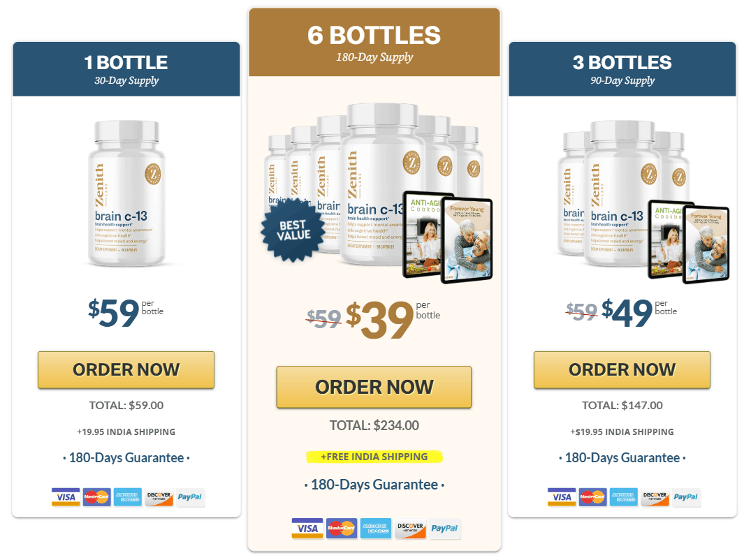Click the 6 Bottles 180-Day Supply header
This screenshot has height=560, width=751.
(x=374, y=42)
